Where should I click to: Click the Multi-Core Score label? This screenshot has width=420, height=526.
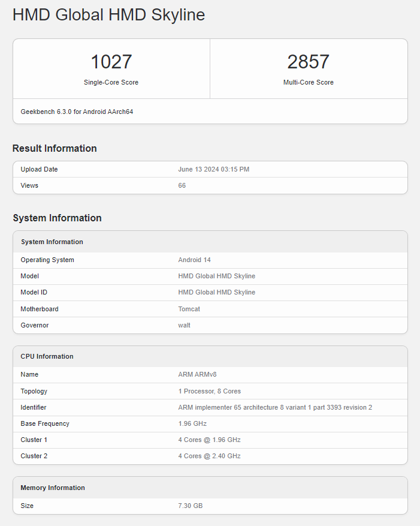308,82
